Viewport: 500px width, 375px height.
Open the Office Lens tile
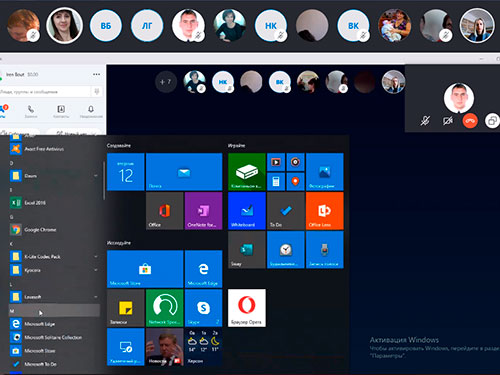pos(325,211)
